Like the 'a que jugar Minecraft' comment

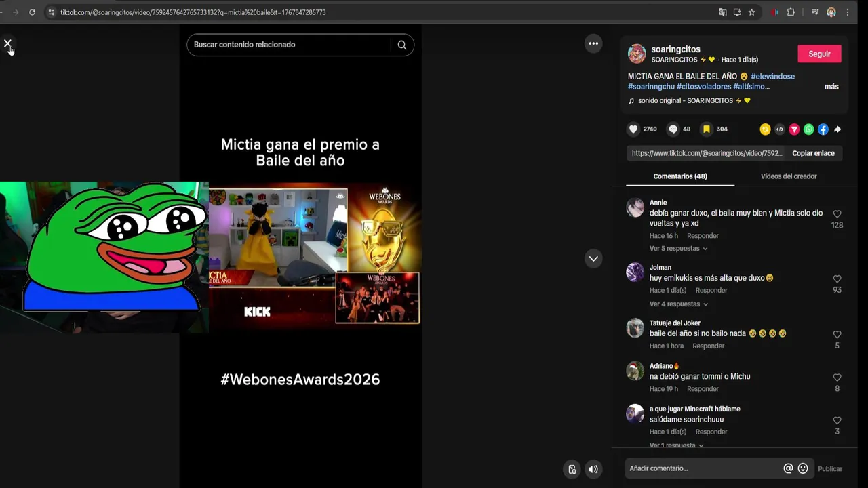[x=837, y=420]
